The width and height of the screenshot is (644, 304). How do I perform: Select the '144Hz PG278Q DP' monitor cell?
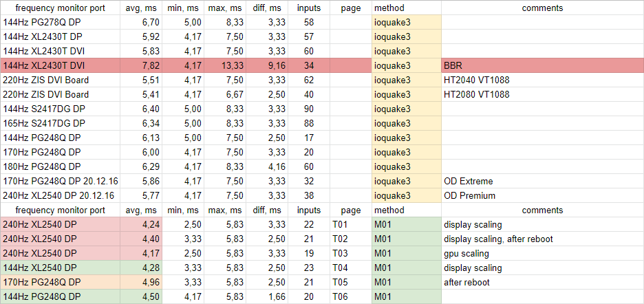[x=61, y=22]
